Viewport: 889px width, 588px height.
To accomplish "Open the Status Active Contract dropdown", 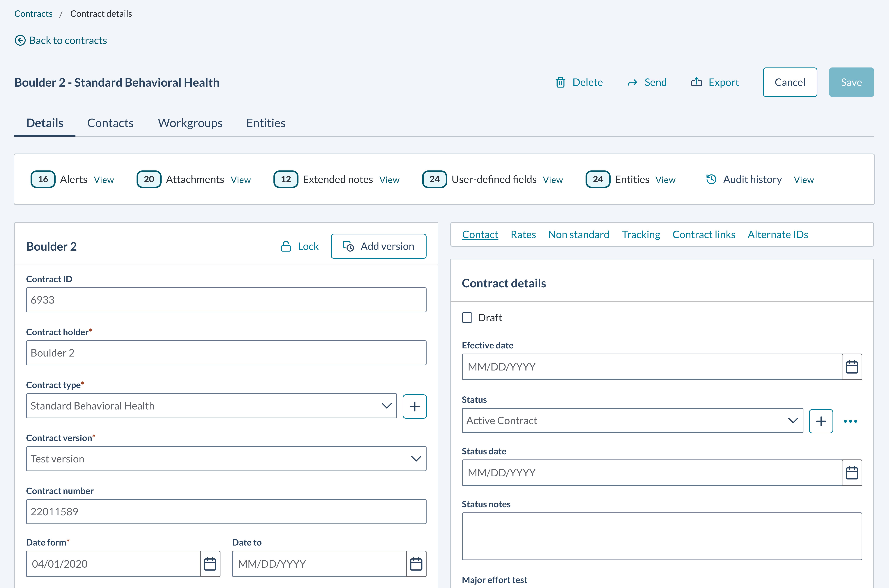I will 793,421.
